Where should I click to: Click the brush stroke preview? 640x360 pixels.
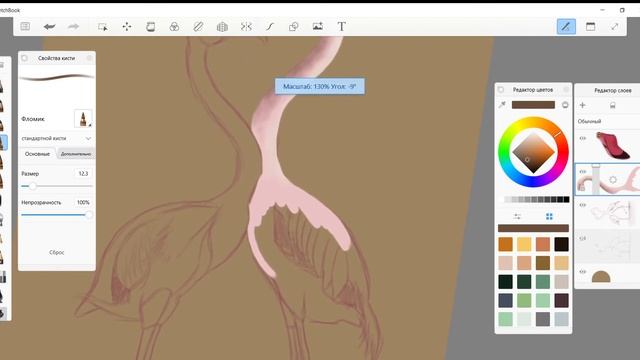click(57, 77)
